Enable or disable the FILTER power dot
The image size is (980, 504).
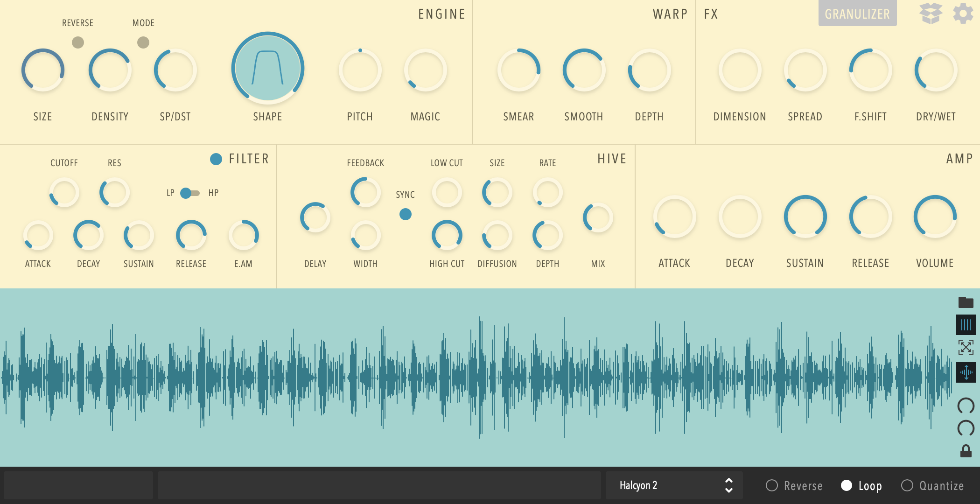coord(216,159)
